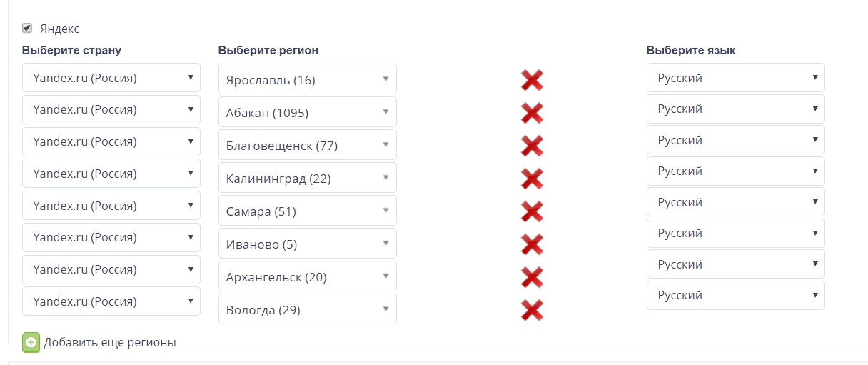Open the Вологда (29) region dropdown
Viewport: 868px width, 365px height.
307,309
